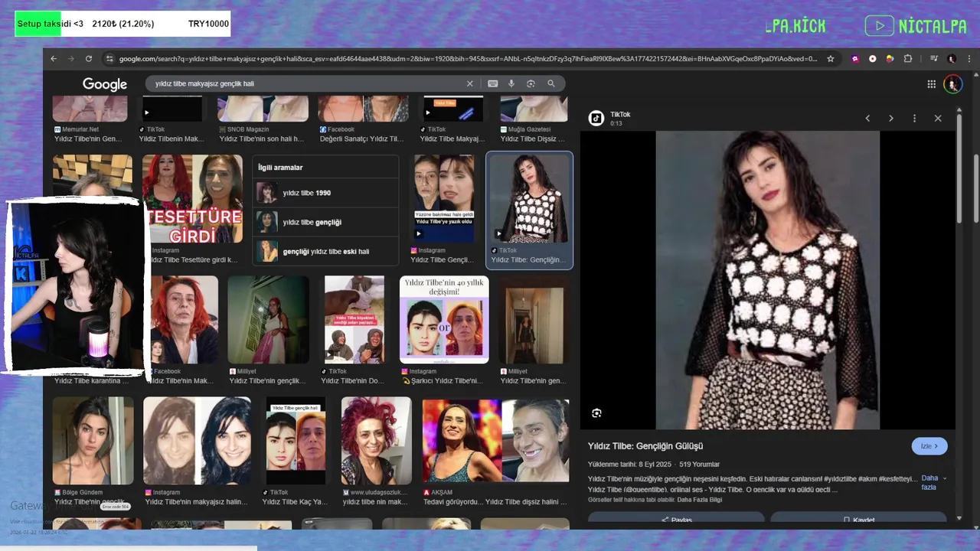Close the image preview panel
This screenshot has height=551, width=980.
pyautogui.click(x=938, y=119)
